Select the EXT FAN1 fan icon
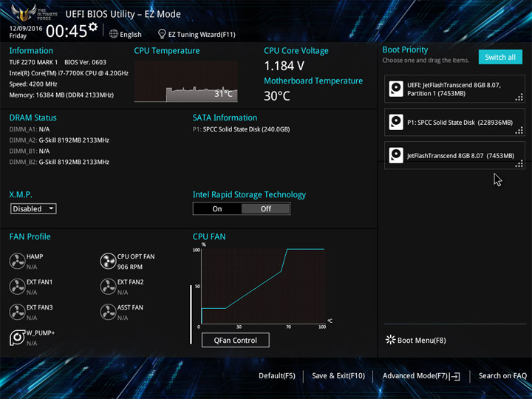Image resolution: width=532 pixels, height=399 pixels. [17, 287]
